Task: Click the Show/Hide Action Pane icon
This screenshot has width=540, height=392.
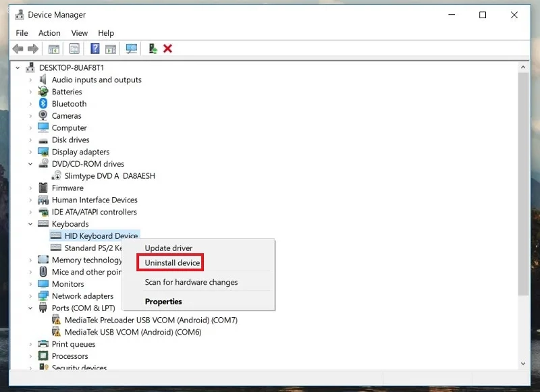Action: tap(111, 49)
